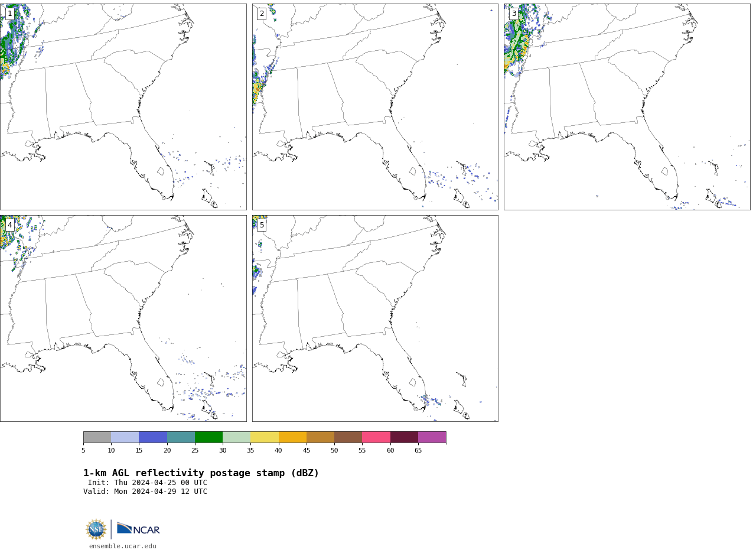The image size is (756, 553).
Task: Click the ensemble.ucar.edu text
Action: point(123,547)
